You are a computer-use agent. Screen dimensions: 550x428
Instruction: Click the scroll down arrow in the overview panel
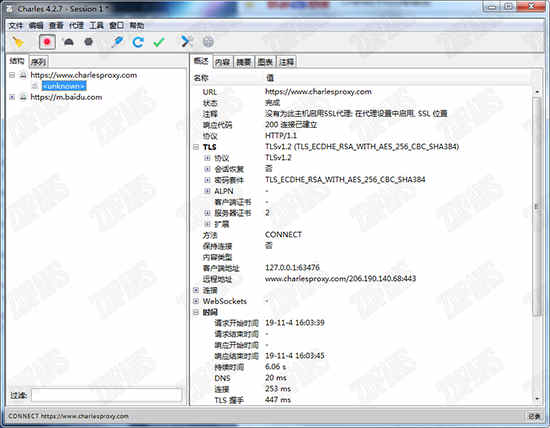537,399
